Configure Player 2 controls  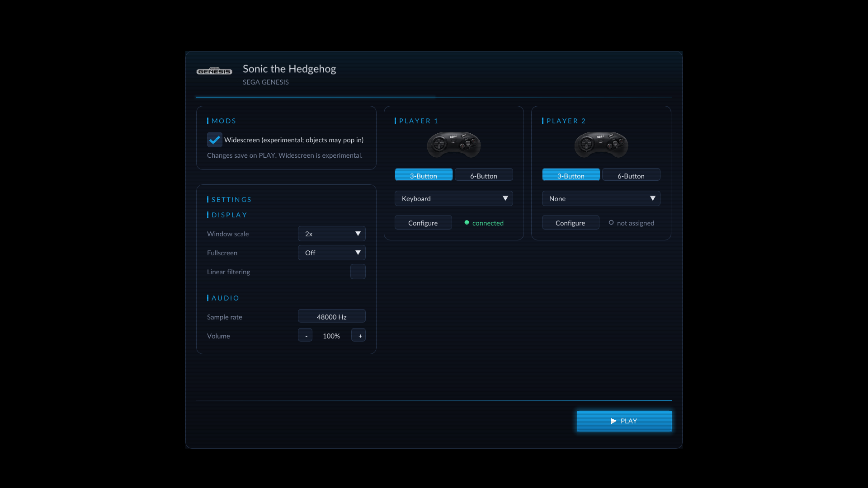pyautogui.click(x=571, y=223)
